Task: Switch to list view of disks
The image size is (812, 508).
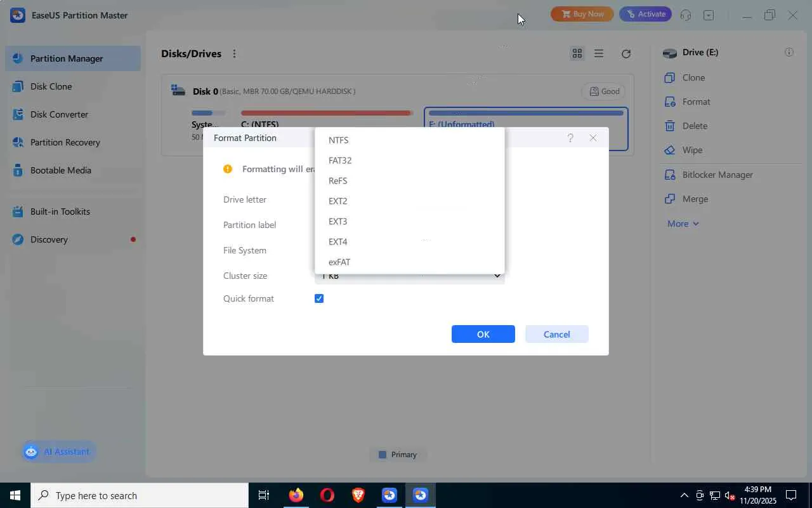Action: (x=599, y=54)
